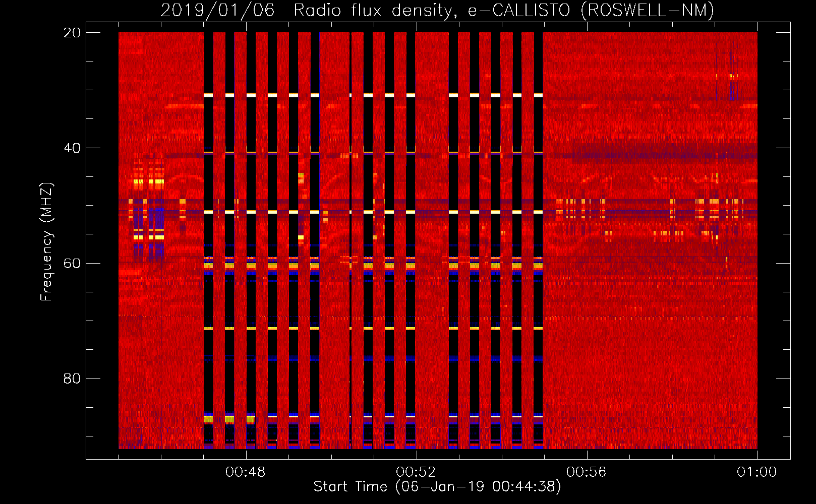Click the '00:52' time tick label

point(416,472)
